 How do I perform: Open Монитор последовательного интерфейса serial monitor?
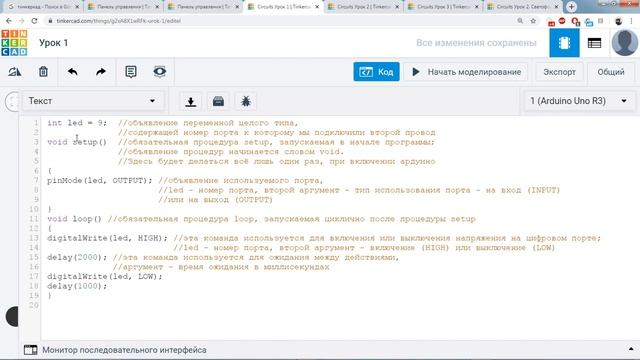124,350
